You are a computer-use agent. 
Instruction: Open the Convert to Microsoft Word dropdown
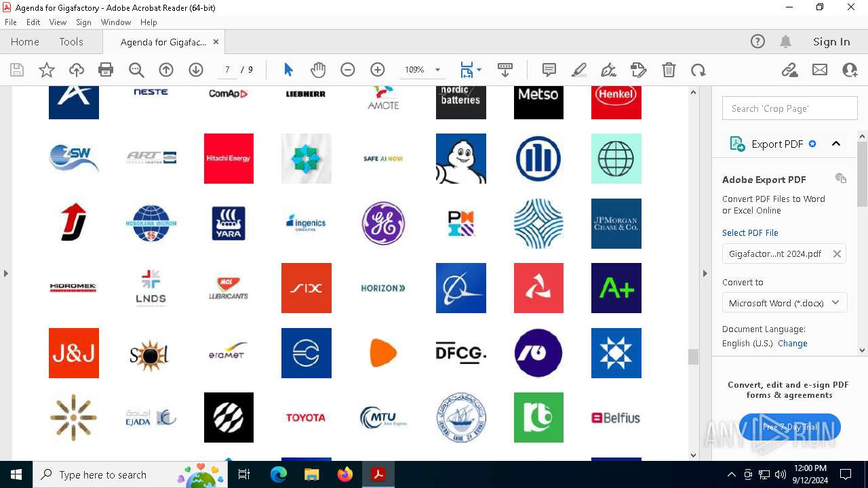point(785,303)
